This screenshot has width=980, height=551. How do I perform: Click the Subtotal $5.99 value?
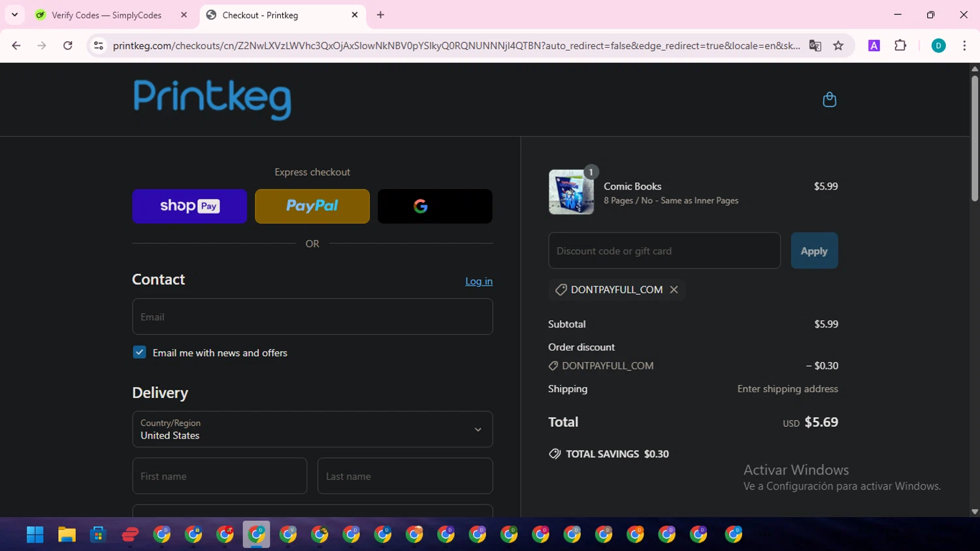(x=826, y=324)
